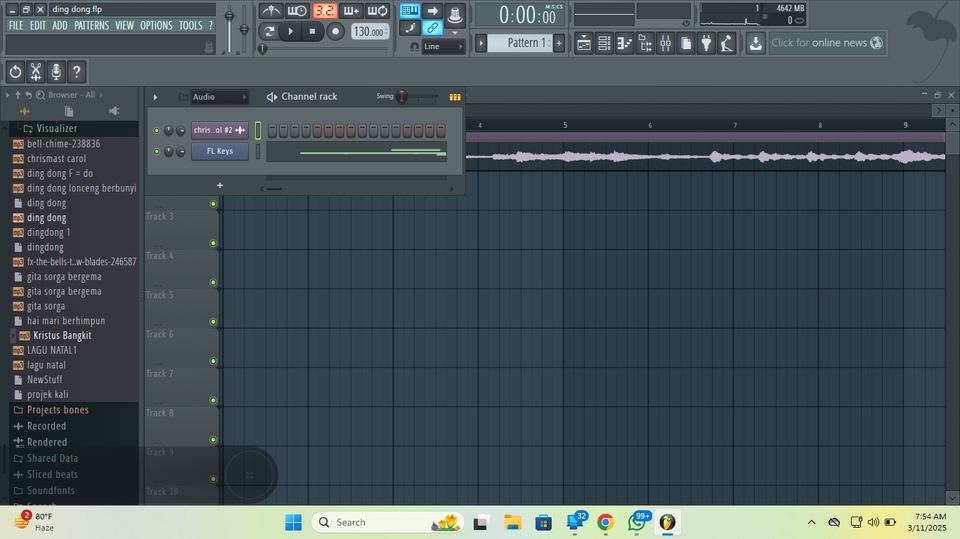This screenshot has height=539, width=960.
Task: Open the PATTERNS menu
Action: click(92, 25)
